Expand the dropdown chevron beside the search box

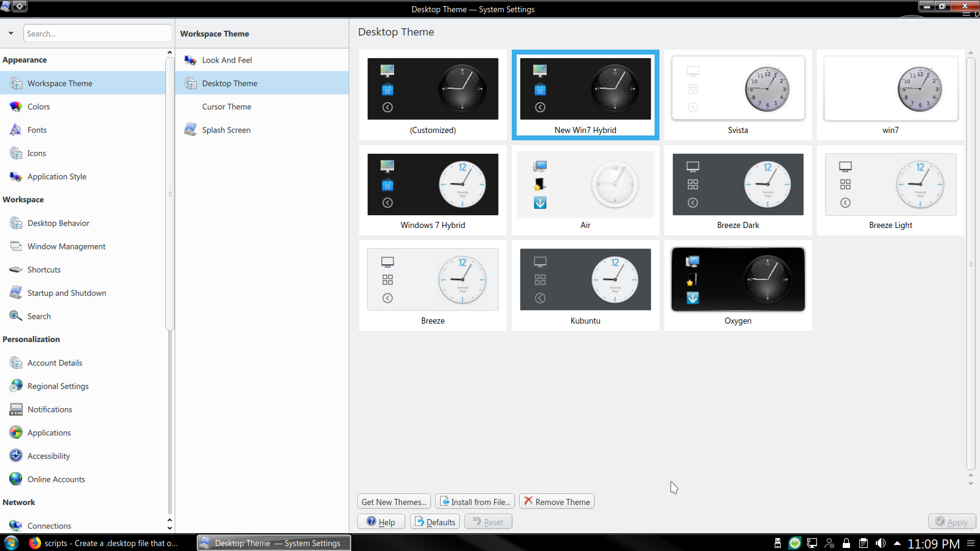[x=11, y=33]
